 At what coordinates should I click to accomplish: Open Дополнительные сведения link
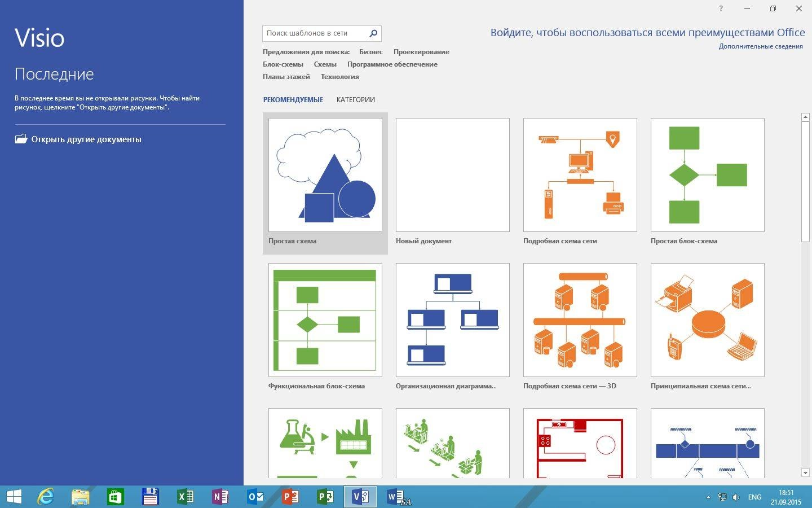(761, 46)
